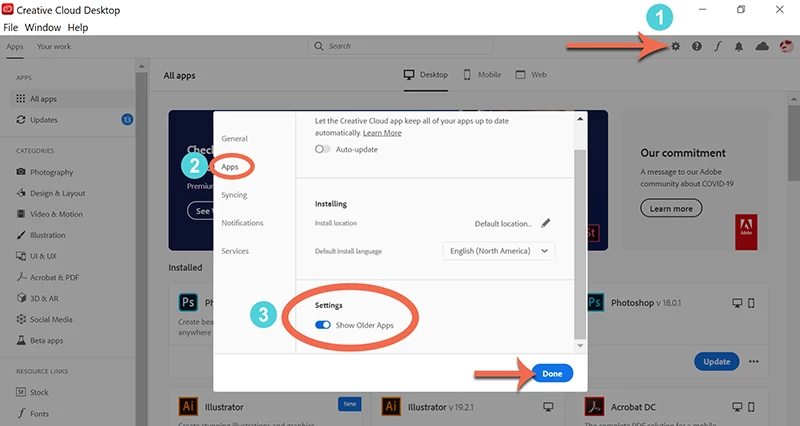Switch to the Your work tab
The height and width of the screenshot is (426, 800).
point(54,46)
